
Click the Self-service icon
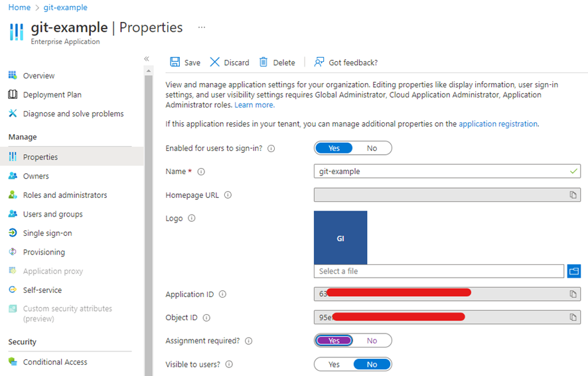pyautogui.click(x=13, y=290)
